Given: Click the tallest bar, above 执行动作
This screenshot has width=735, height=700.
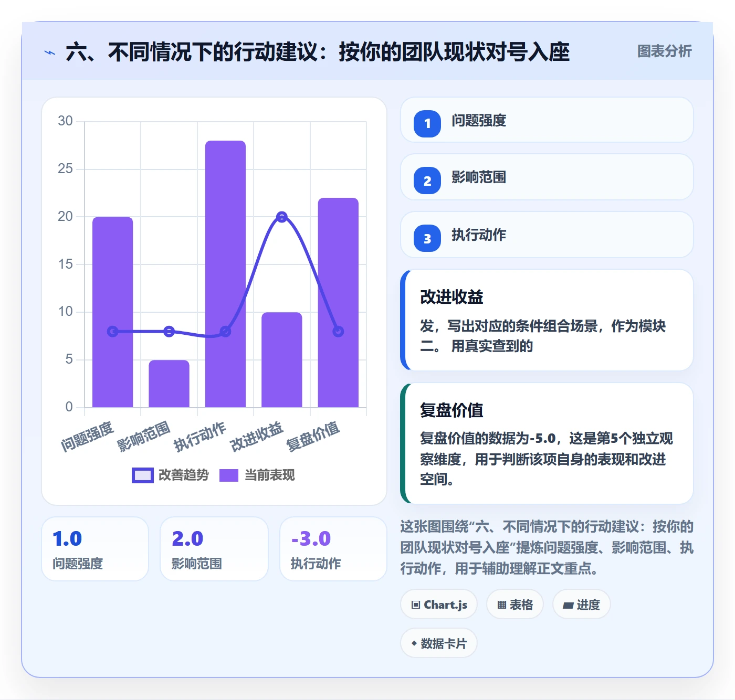Looking at the screenshot, I should click(x=225, y=274).
